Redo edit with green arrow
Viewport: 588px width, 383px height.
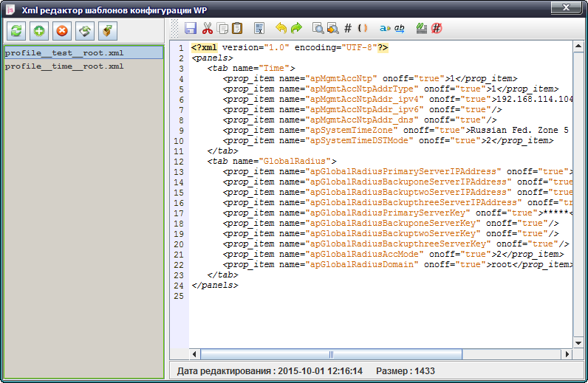pyautogui.click(x=296, y=28)
